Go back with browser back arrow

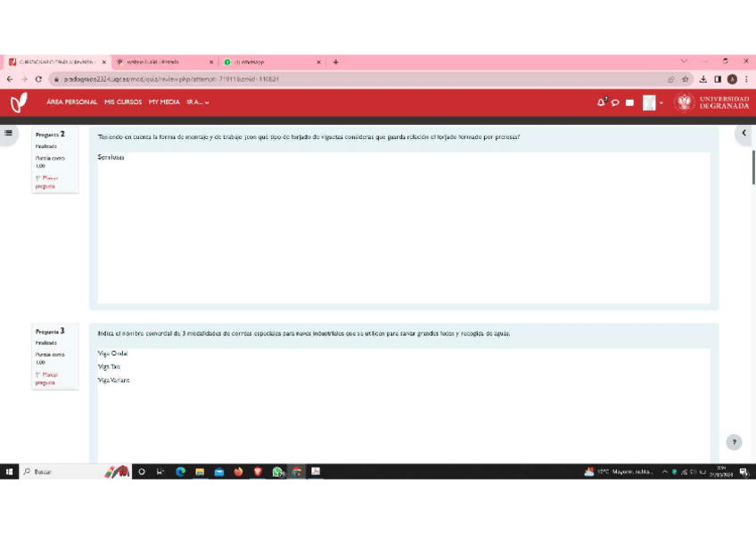pyautogui.click(x=10, y=79)
